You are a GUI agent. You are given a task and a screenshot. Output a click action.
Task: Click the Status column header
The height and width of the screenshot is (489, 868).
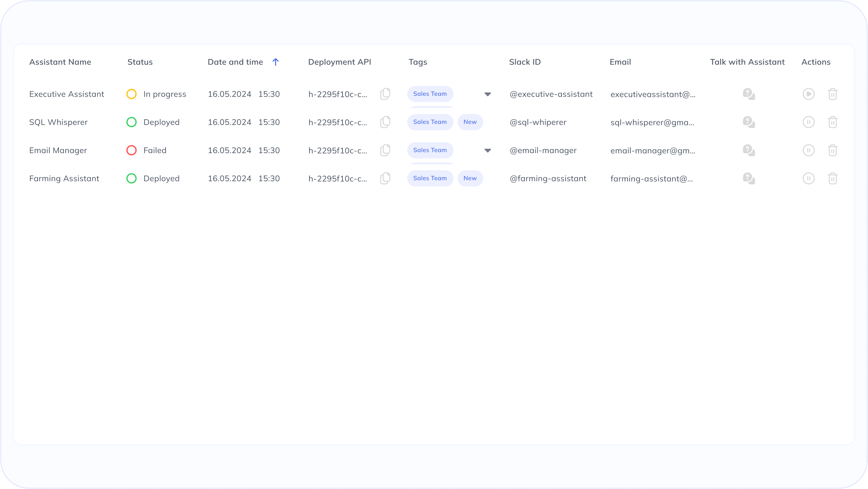[140, 62]
